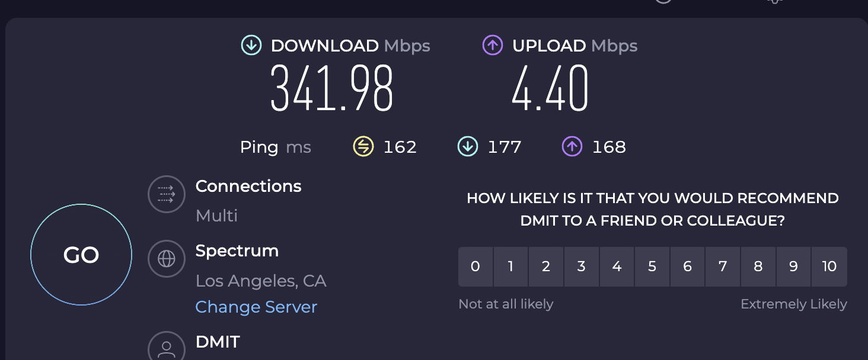Click the Connections Multi setting label
868x360 pixels.
(217, 216)
